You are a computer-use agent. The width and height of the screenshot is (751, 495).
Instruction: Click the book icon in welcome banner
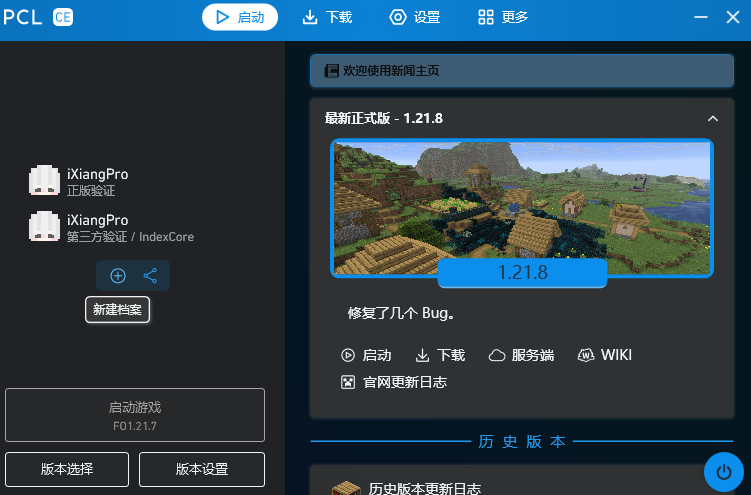(x=331, y=71)
